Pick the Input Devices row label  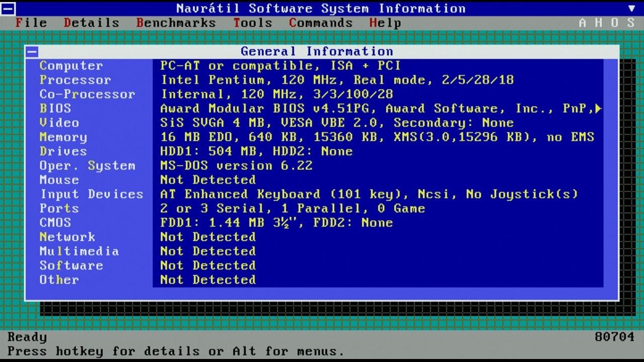click(x=92, y=194)
